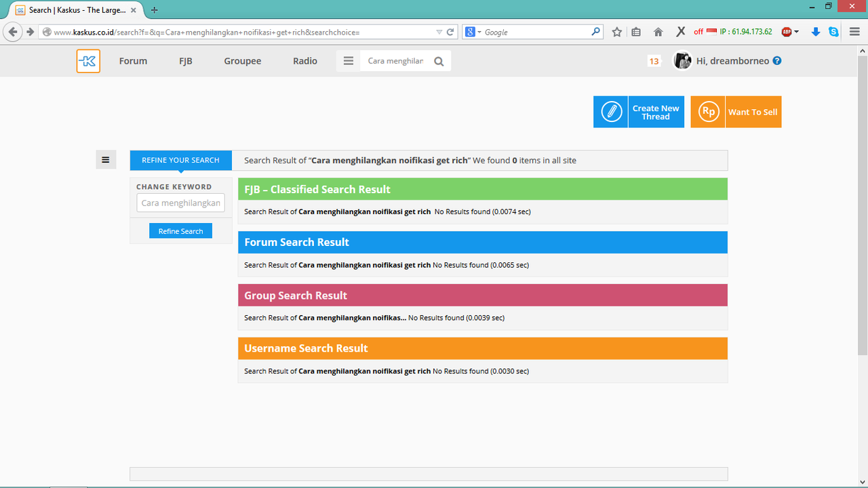Open the 13 notifications badge
Image resolution: width=868 pixels, height=488 pixels.
coord(654,61)
